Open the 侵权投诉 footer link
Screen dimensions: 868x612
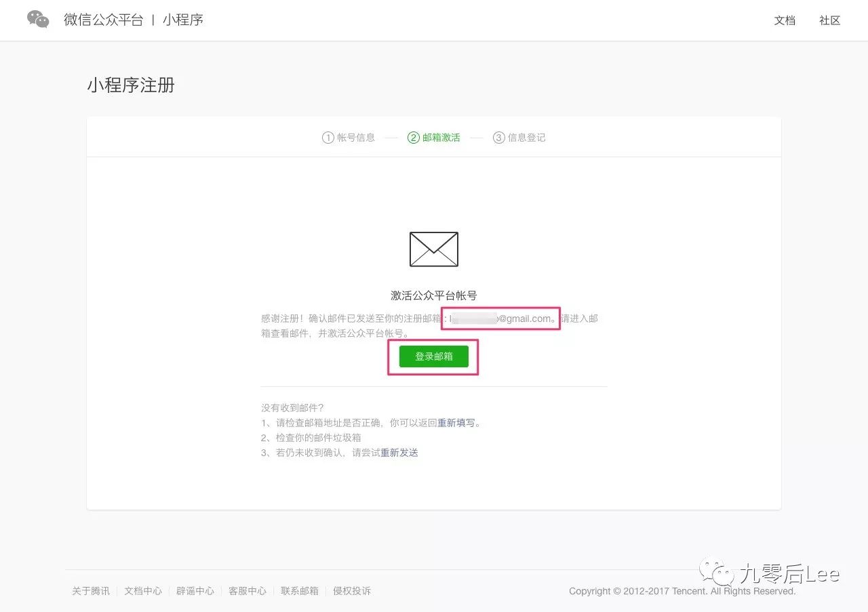click(x=352, y=590)
